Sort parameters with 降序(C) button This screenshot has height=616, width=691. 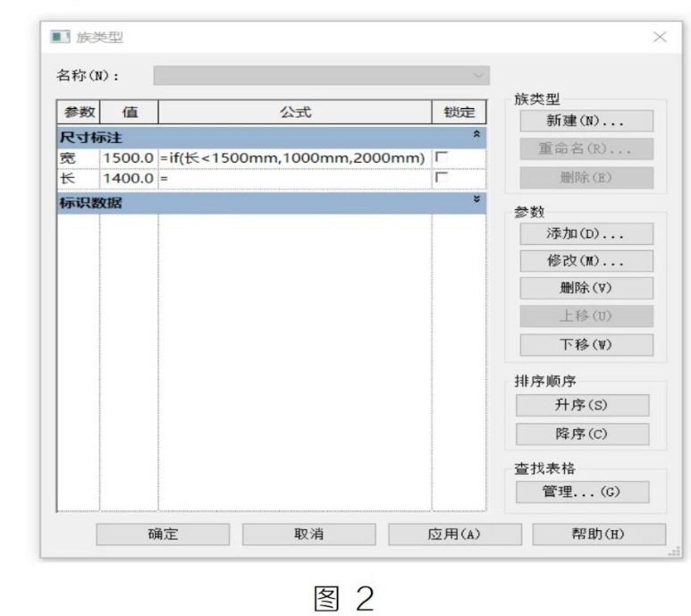pyautogui.click(x=582, y=434)
